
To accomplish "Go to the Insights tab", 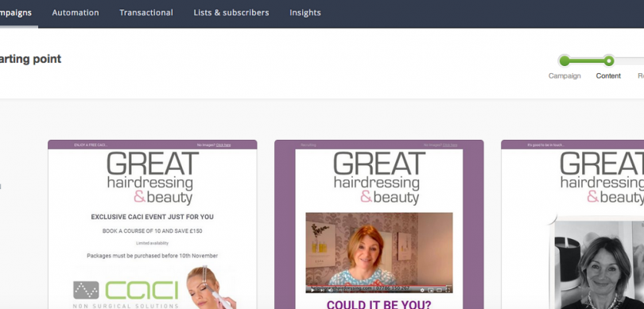I will tap(305, 13).
